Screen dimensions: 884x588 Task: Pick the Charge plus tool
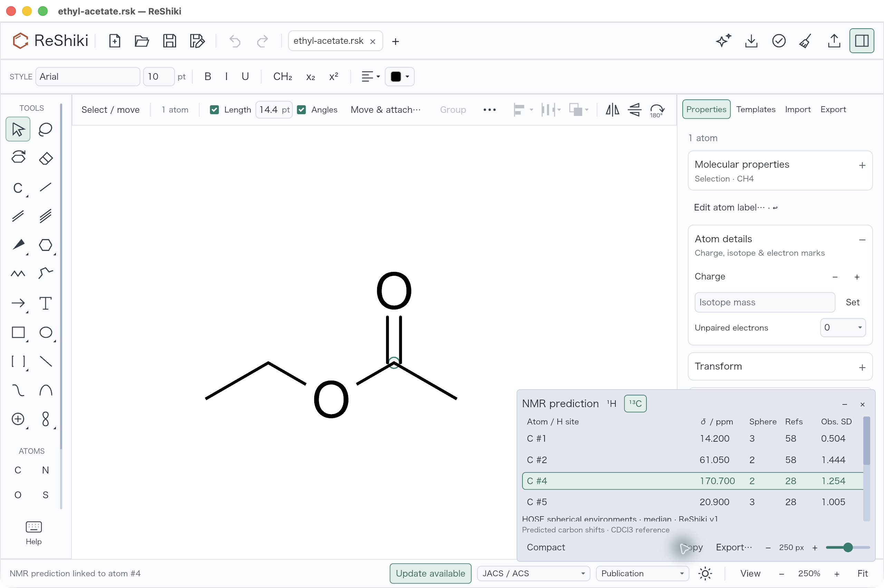[x=18, y=419]
